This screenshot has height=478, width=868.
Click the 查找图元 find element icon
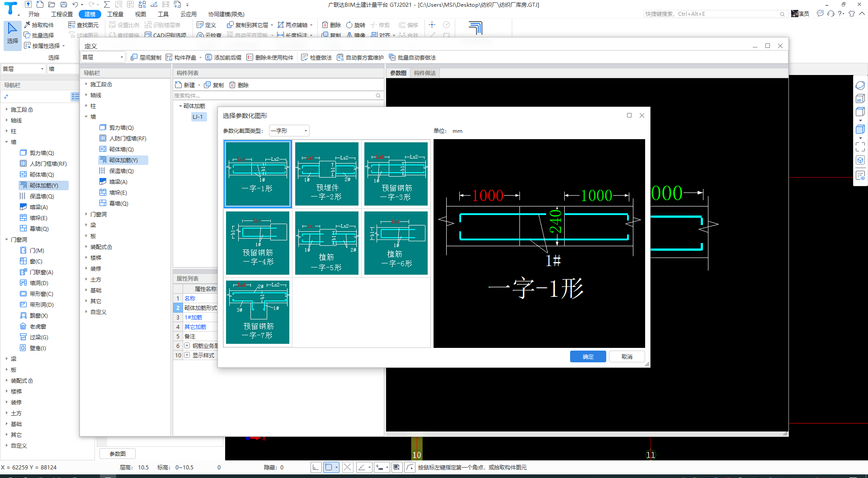click(x=71, y=25)
